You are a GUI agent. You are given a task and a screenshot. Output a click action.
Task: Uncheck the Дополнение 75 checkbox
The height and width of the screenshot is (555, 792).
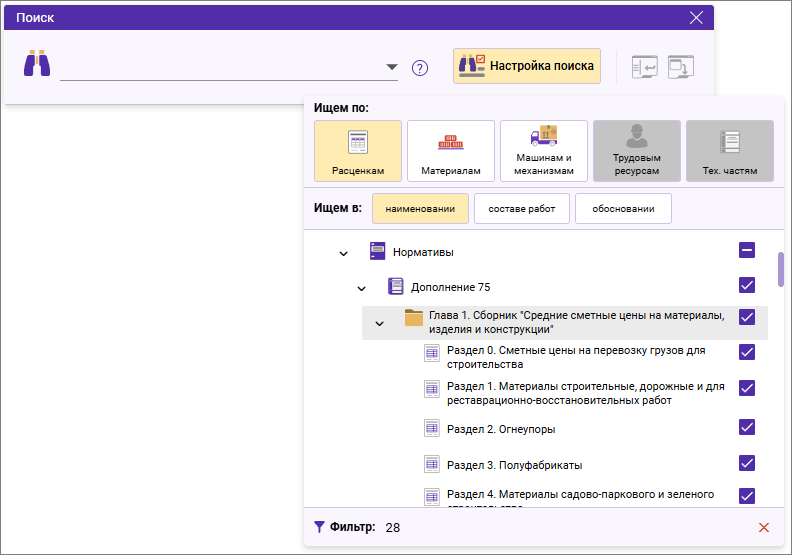pos(747,286)
